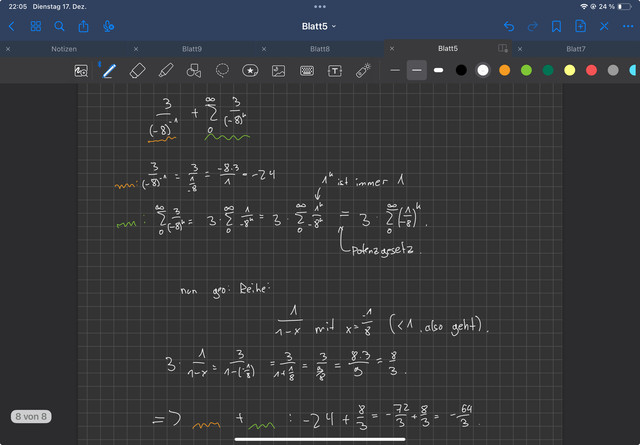The image size is (640, 445).
Task: Activate the laser pointer tool
Action: [x=363, y=71]
